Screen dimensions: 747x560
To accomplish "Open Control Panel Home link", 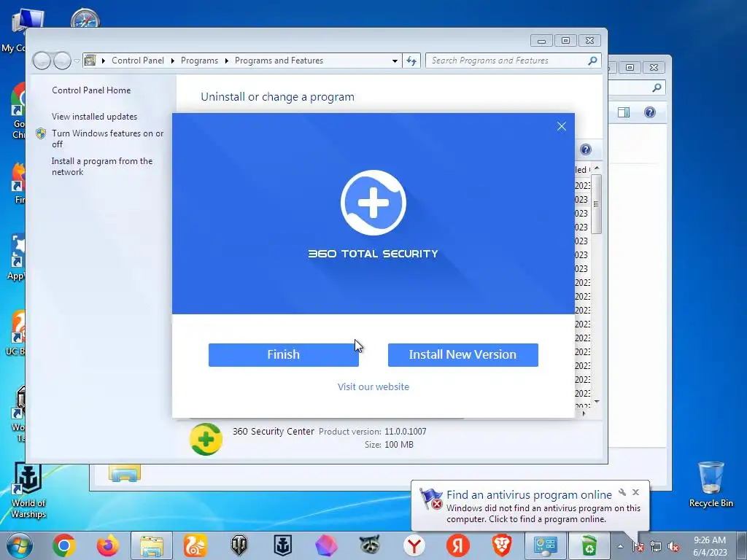I will [91, 90].
